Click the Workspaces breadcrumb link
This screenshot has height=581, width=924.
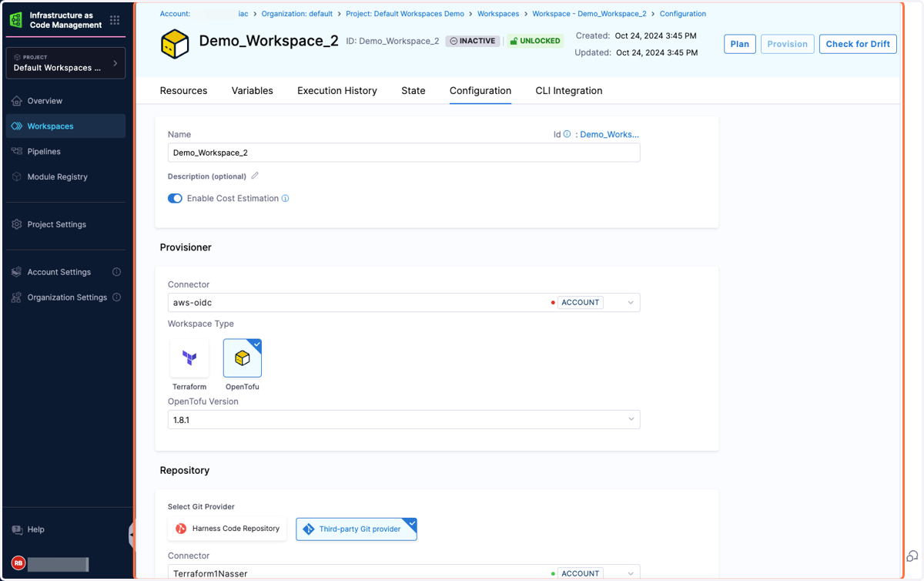(x=498, y=14)
